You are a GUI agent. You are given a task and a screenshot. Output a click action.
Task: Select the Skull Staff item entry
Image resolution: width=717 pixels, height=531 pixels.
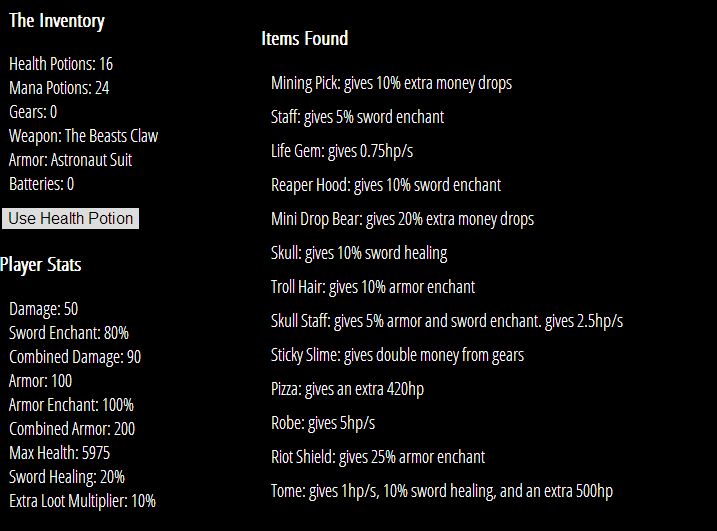pyautogui.click(x=447, y=321)
